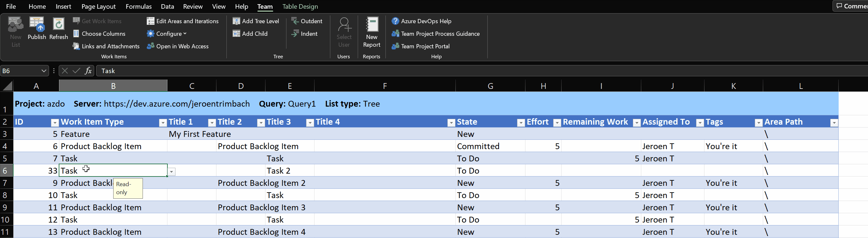Screen dimensions: 868x238
Task: Open the Remaining Work filter dropdown
Action: (x=636, y=123)
